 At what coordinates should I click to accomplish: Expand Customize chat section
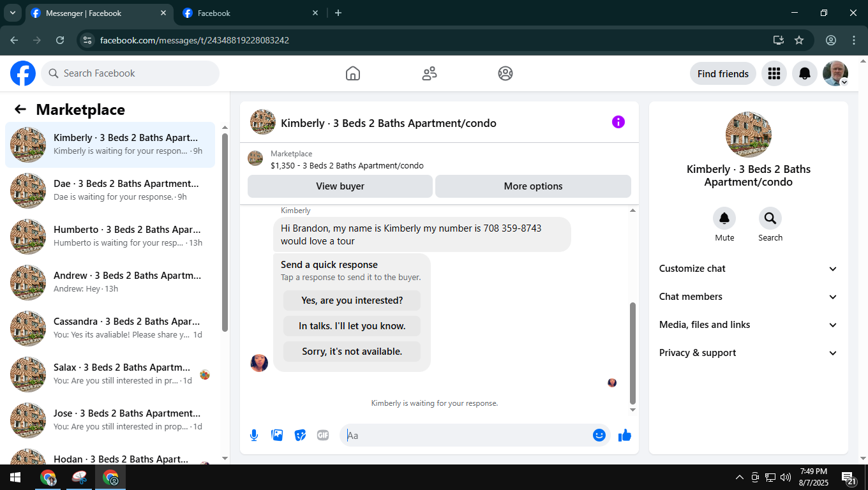(749, 269)
